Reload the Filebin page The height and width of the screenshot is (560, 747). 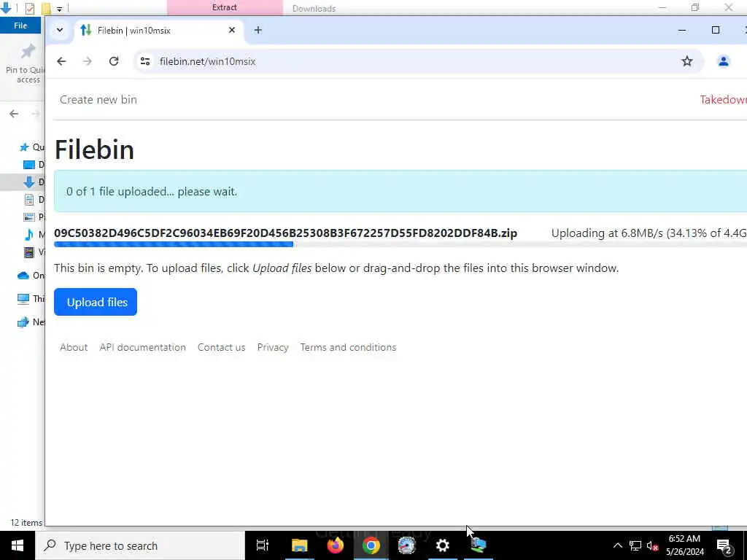pos(114,61)
